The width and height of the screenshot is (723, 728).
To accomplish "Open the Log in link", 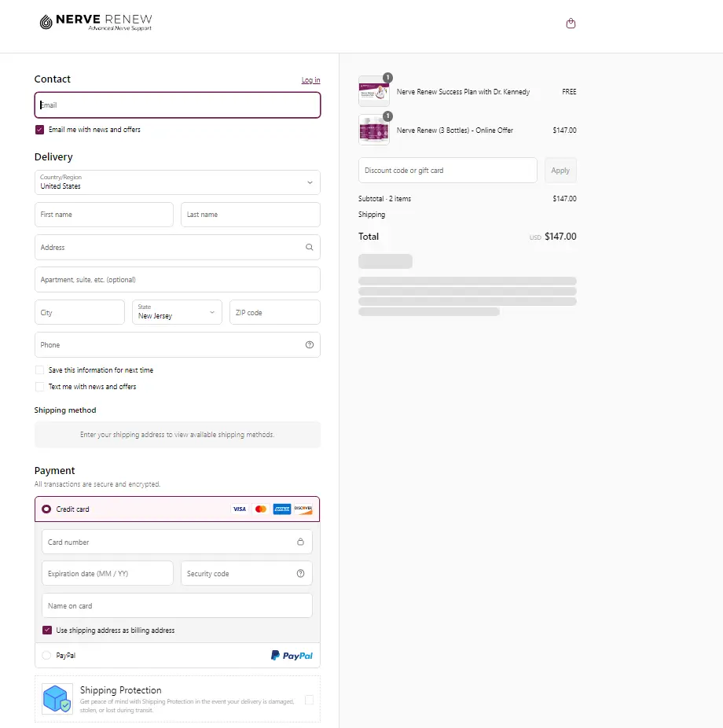I will coord(310,79).
